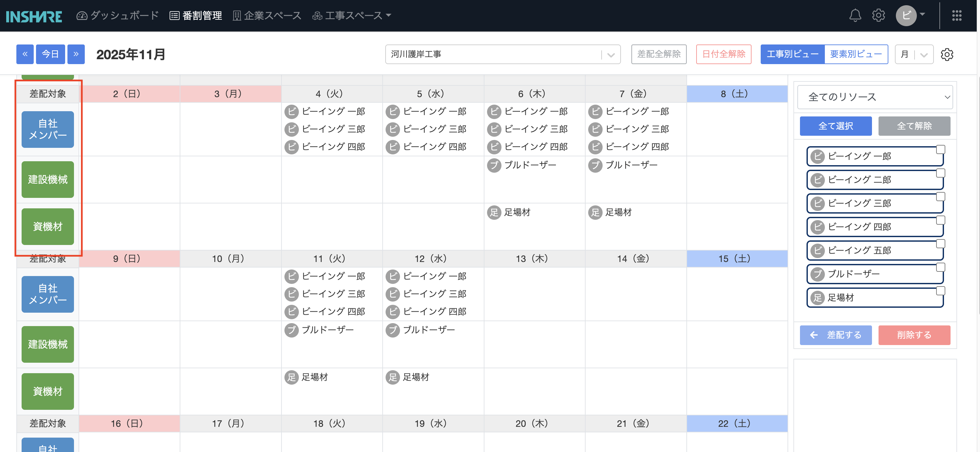The height and width of the screenshot is (452, 980).
Task: Expand the 工事スペース menu
Action: click(389, 16)
